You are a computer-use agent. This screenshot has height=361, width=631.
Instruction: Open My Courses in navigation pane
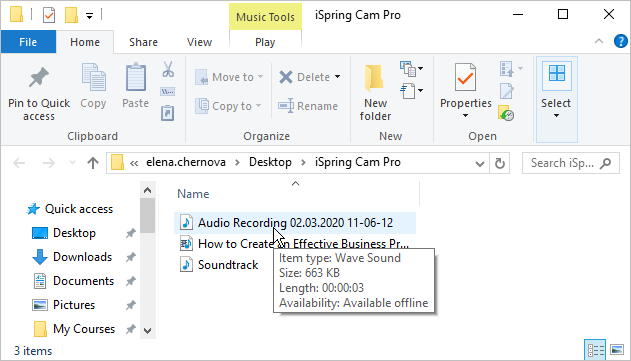(x=74, y=329)
